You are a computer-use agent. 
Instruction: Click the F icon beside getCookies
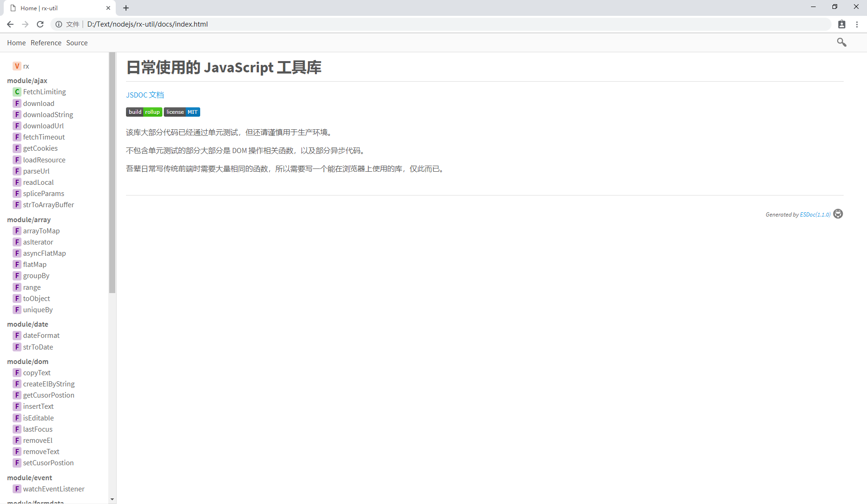point(17,148)
